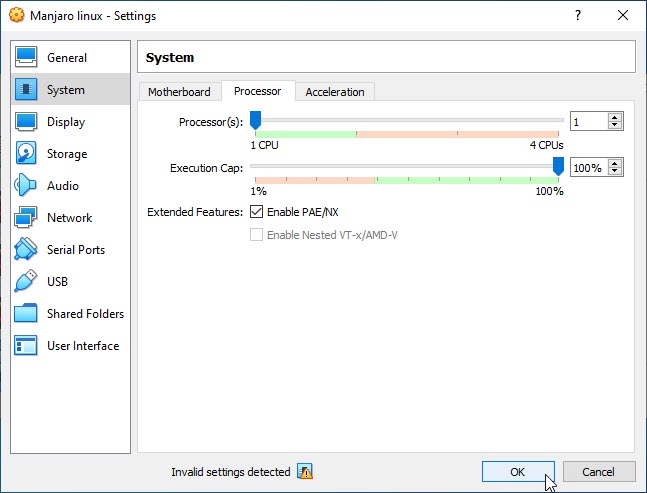Click the Invalid settings detected text
Viewport: 647px width, 493px height.
pyautogui.click(x=231, y=472)
